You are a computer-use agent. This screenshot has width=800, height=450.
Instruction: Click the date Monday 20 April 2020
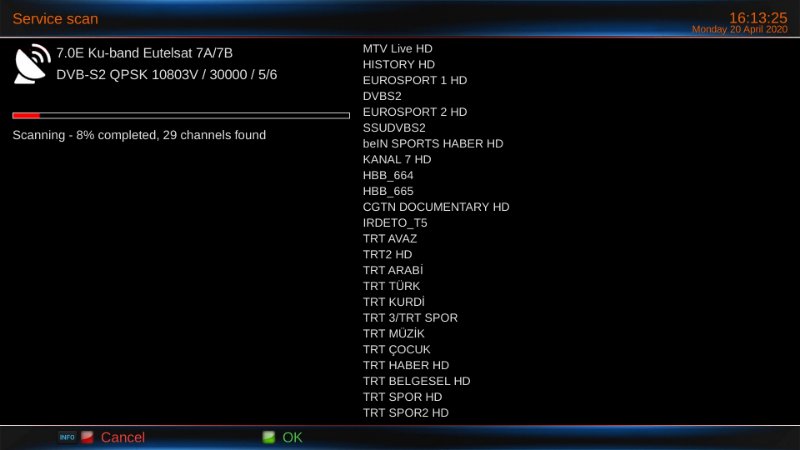[740, 30]
